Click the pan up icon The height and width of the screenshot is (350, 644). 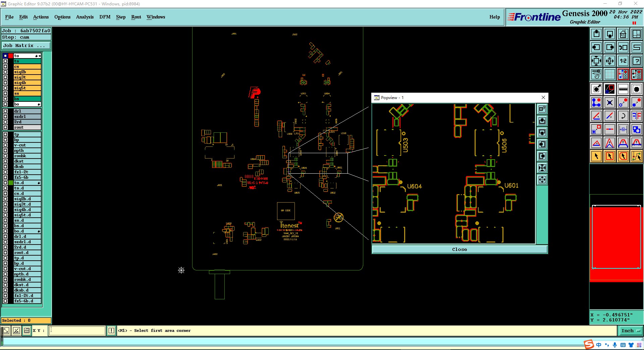coord(596,34)
